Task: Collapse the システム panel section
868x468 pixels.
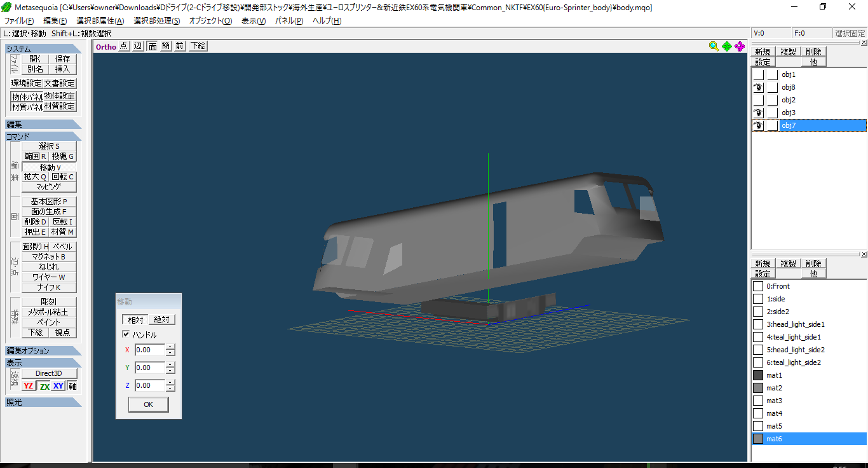Action: (x=43, y=49)
